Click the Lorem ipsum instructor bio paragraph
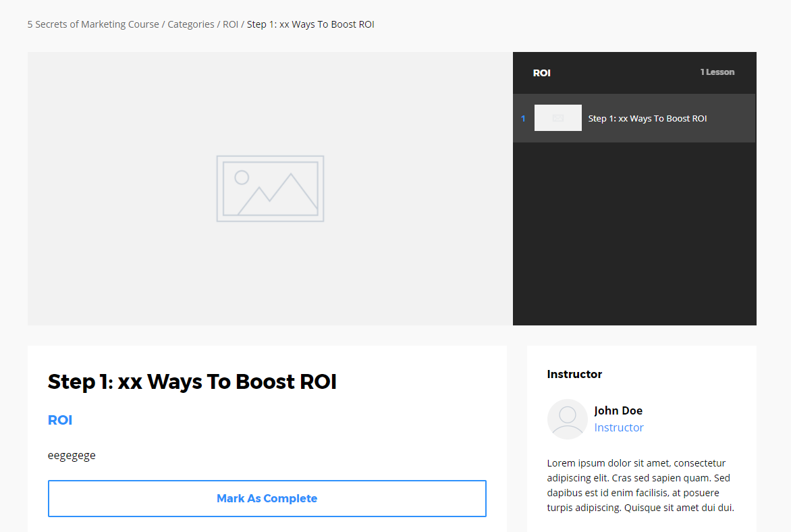Screen dimensions: 791x532 (640, 485)
